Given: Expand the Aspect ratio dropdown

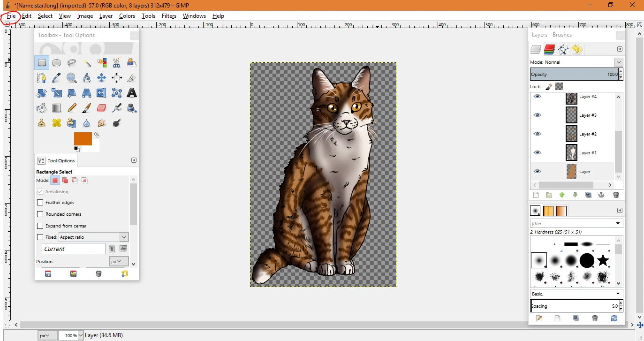Looking at the screenshot, I should coord(124,237).
